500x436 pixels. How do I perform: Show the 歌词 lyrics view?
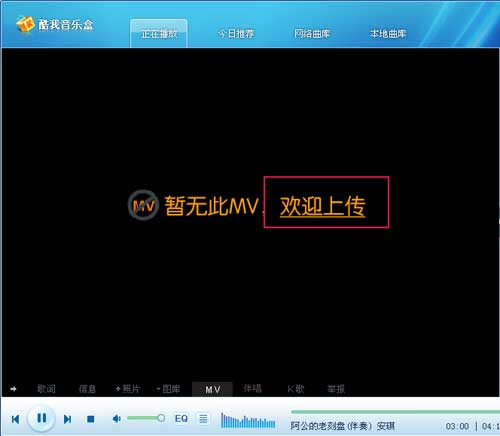[x=46, y=389]
